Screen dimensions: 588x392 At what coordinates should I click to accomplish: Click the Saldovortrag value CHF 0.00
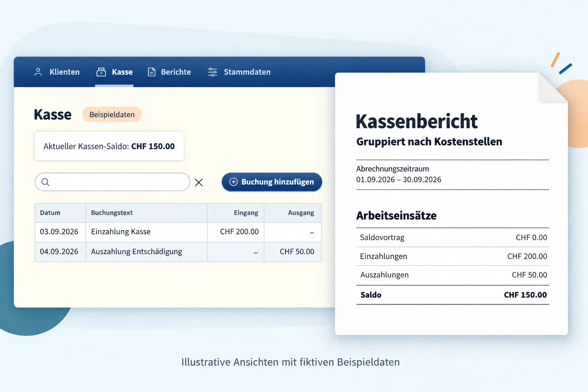(531, 237)
